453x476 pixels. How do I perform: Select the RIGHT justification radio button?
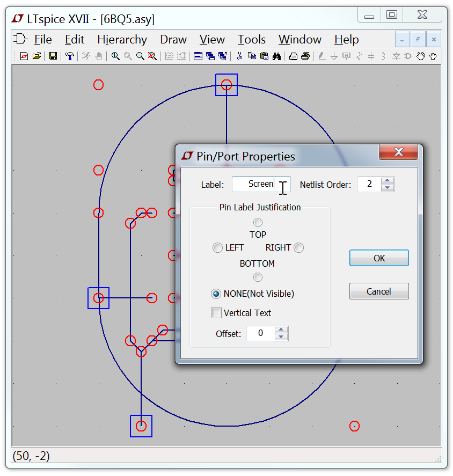pos(298,247)
